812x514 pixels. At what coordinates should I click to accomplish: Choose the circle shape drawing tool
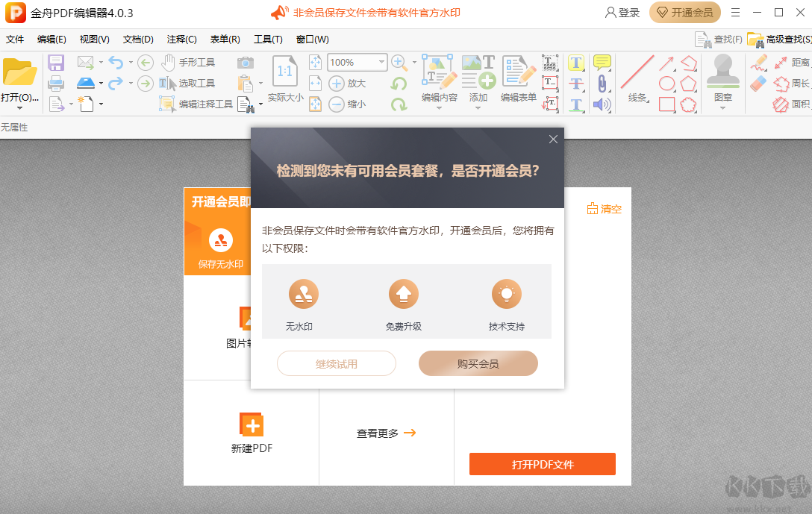tap(666, 83)
